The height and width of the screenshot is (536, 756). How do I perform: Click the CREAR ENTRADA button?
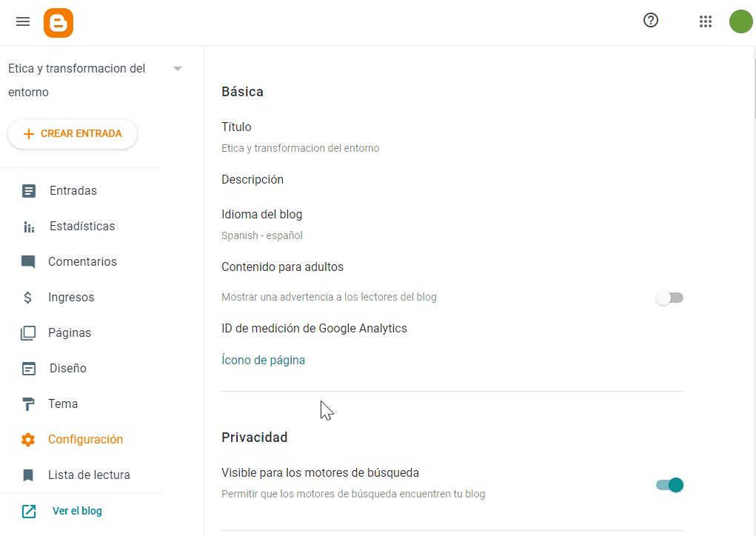(x=73, y=134)
